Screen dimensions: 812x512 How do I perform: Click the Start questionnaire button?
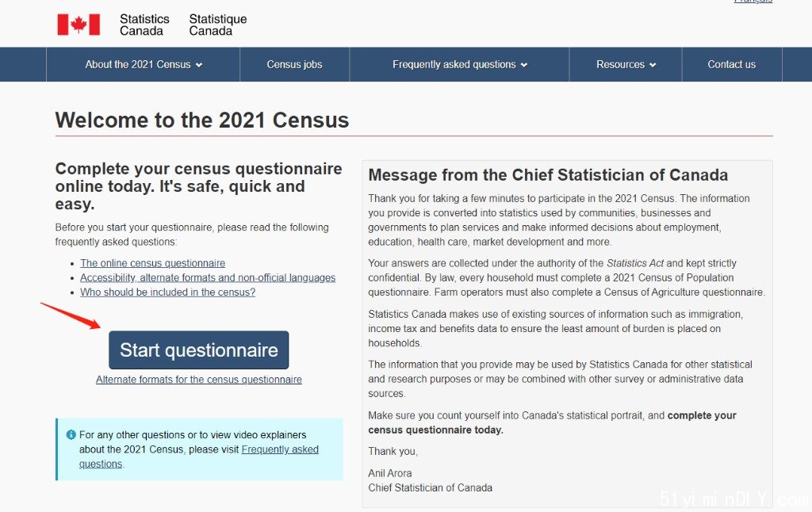(x=199, y=350)
